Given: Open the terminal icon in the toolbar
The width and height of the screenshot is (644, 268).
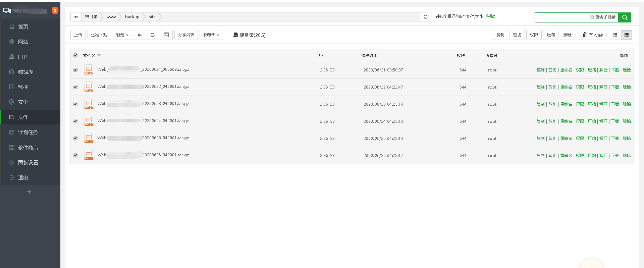Looking at the screenshot, I should (166, 35).
